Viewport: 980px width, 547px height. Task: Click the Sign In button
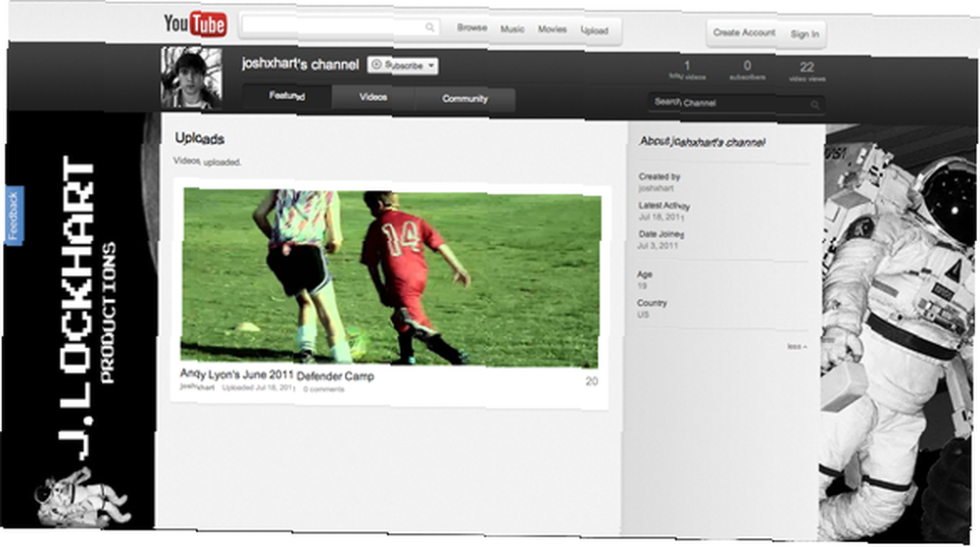[805, 34]
